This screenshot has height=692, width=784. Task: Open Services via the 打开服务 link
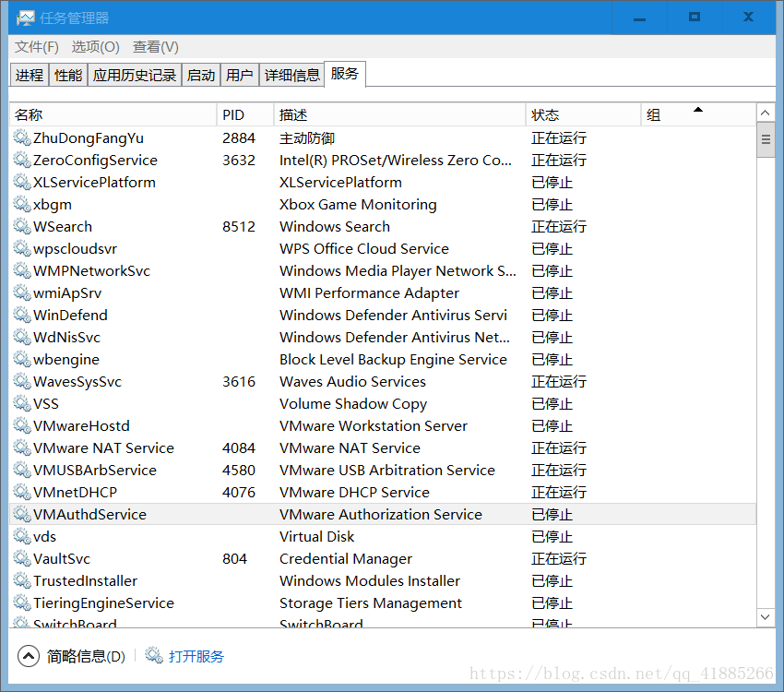196,656
